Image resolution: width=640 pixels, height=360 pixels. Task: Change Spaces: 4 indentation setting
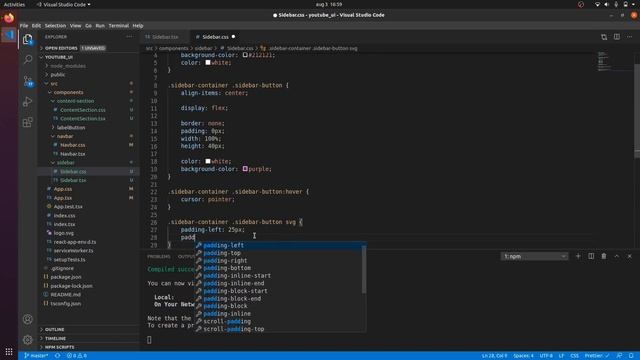(x=523, y=356)
